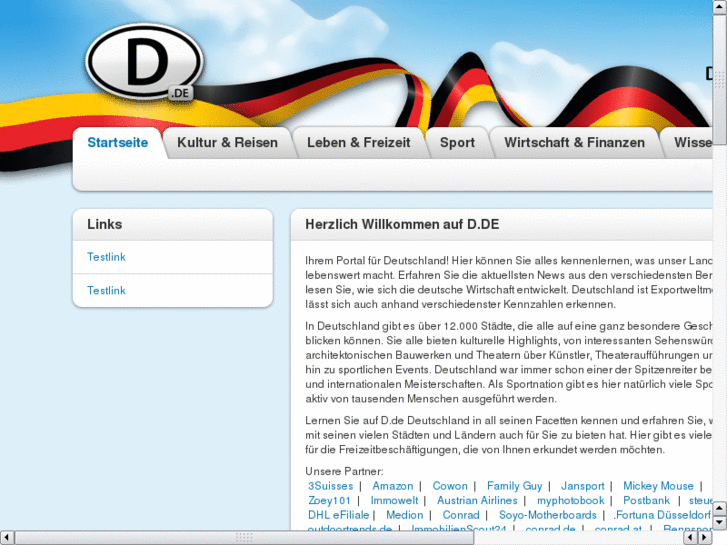Click the up arrow directly above the down arrow
The height and width of the screenshot is (545, 727).
pos(720,508)
